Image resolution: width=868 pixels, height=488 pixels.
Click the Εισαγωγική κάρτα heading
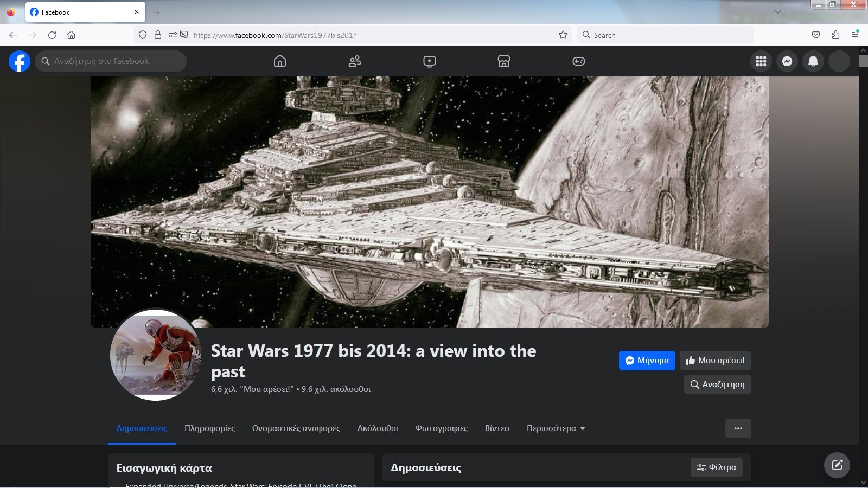164,468
